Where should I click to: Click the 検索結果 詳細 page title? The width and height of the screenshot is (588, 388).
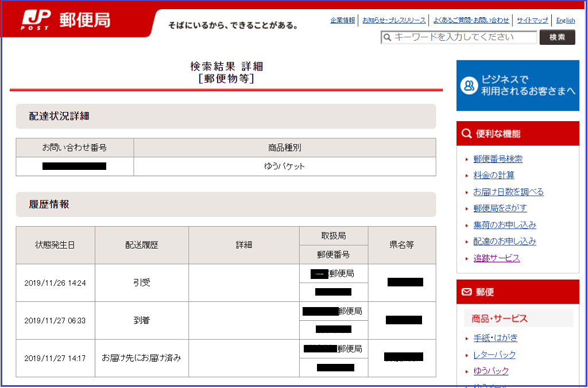click(x=226, y=67)
